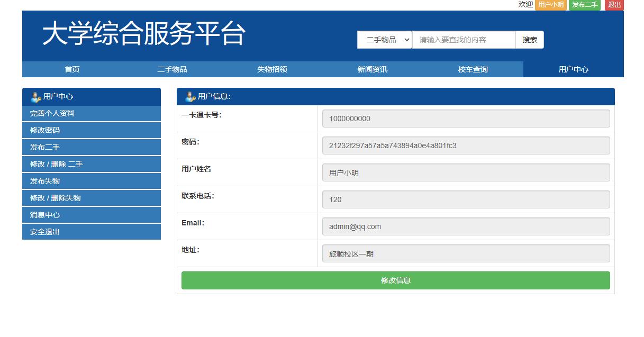Screen dimensions: 644x337
Task: Click the 联系电话 phone input field
Action: [466, 199]
